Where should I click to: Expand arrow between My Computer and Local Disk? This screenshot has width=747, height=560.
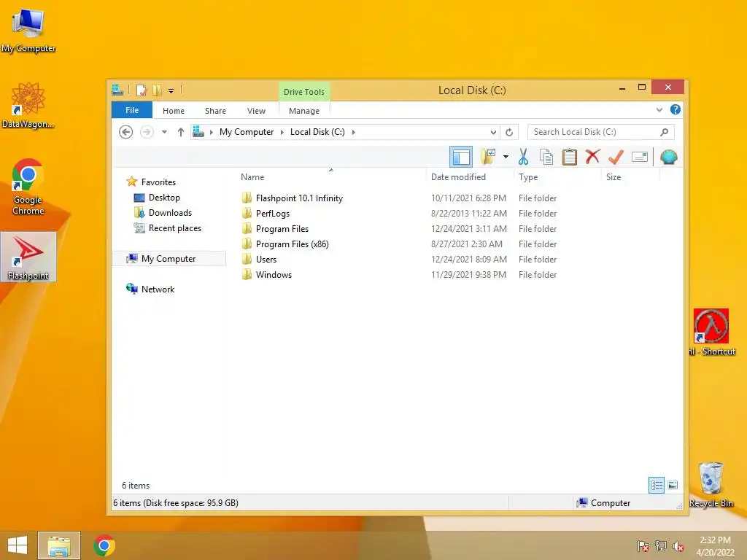(x=282, y=132)
